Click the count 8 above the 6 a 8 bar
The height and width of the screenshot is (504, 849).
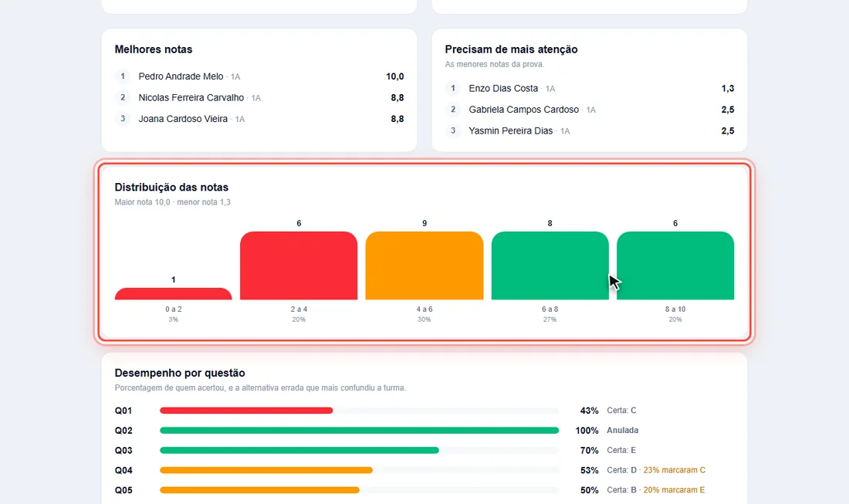pyautogui.click(x=550, y=223)
